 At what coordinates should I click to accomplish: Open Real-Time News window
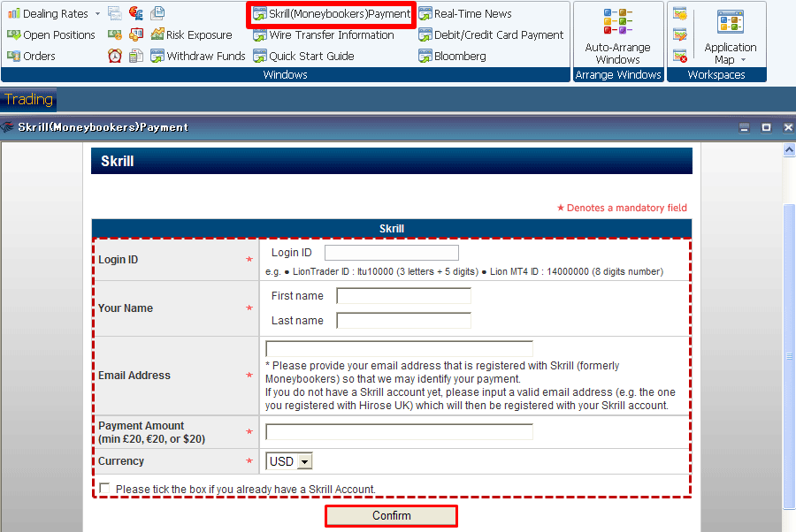464,14
